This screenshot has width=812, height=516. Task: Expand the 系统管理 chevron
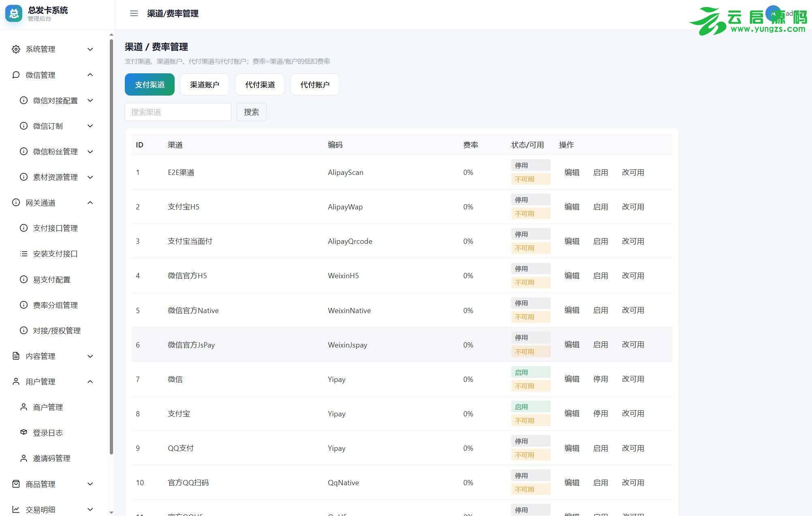90,49
